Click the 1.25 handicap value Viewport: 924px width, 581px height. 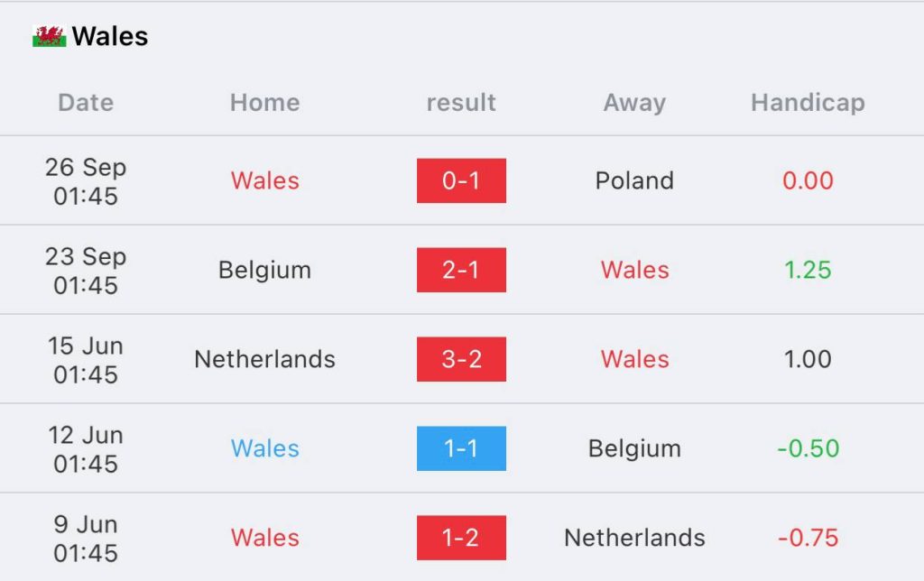click(x=808, y=270)
